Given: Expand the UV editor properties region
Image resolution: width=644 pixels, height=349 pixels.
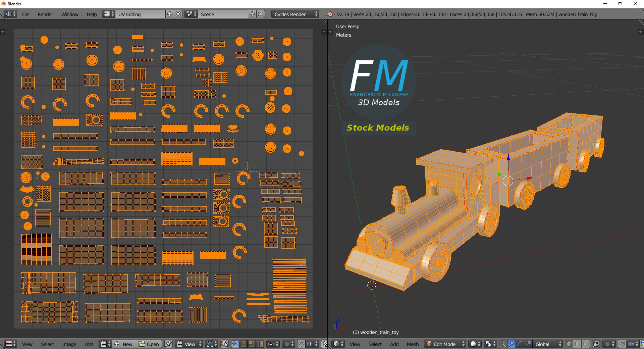Looking at the screenshot, I should tap(324, 32).
